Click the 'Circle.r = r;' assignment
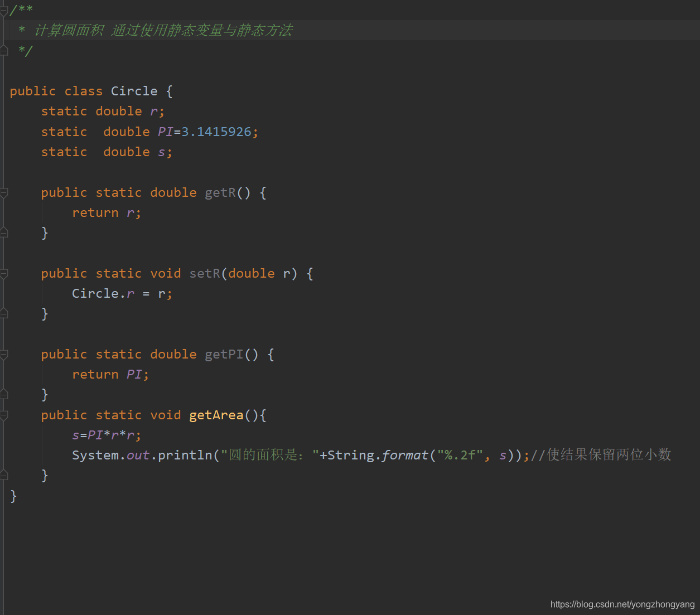Screen dimensions: 700x615 [x=122, y=294]
